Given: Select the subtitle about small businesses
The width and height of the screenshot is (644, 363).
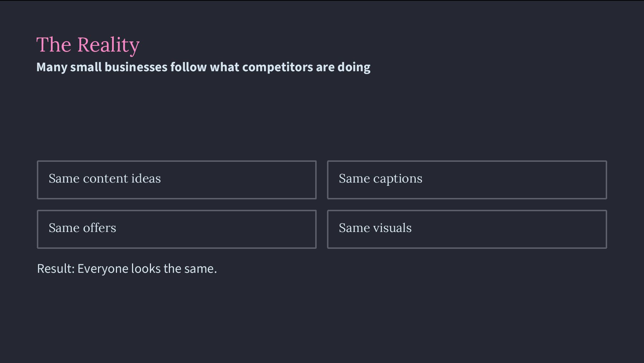Looking at the screenshot, I should tap(203, 67).
